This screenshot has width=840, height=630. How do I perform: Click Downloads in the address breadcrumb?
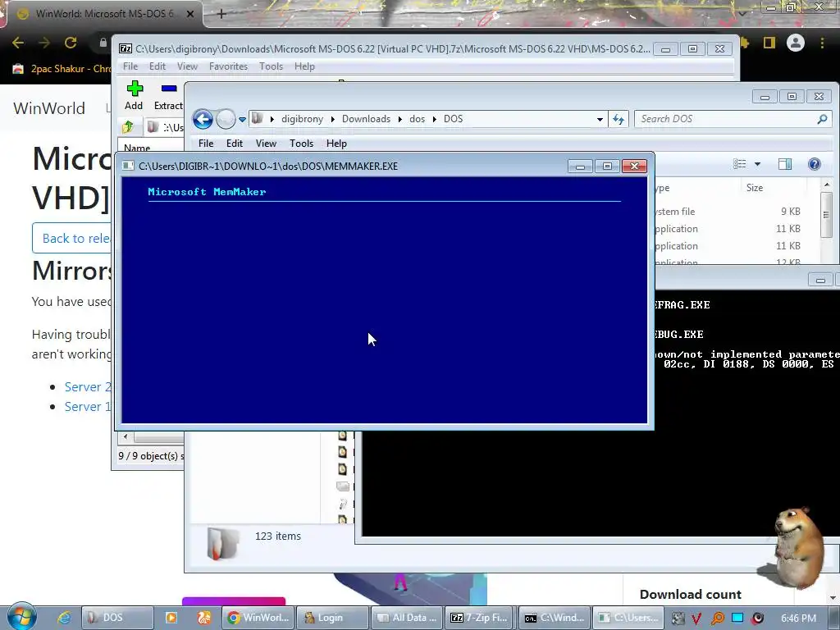click(367, 119)
